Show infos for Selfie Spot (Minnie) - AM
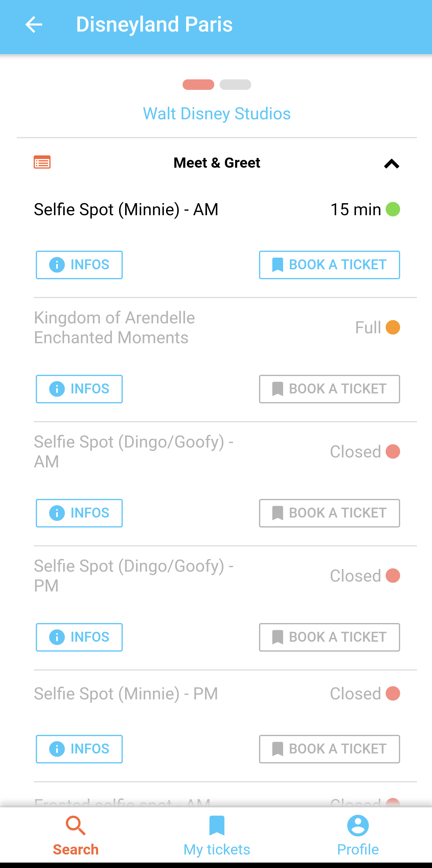This screenshot has width=432, height=868. [x=79, y=265]
